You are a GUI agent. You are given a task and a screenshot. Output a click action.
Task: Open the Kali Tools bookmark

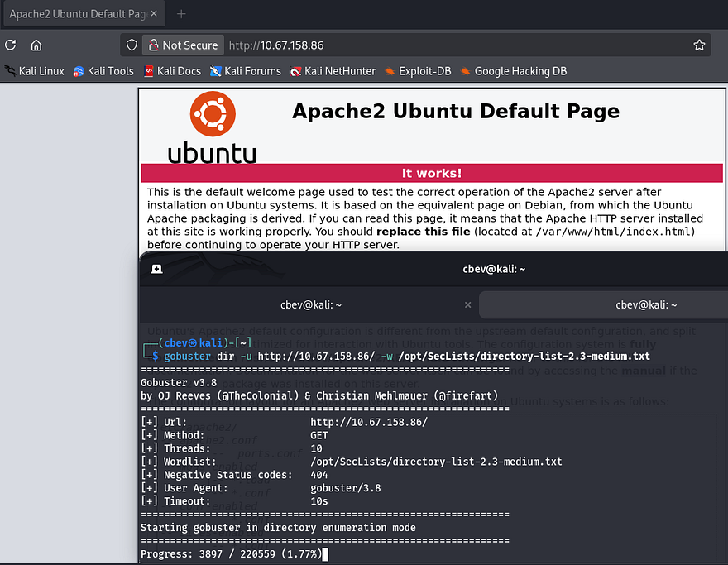[x=103, y=71]
